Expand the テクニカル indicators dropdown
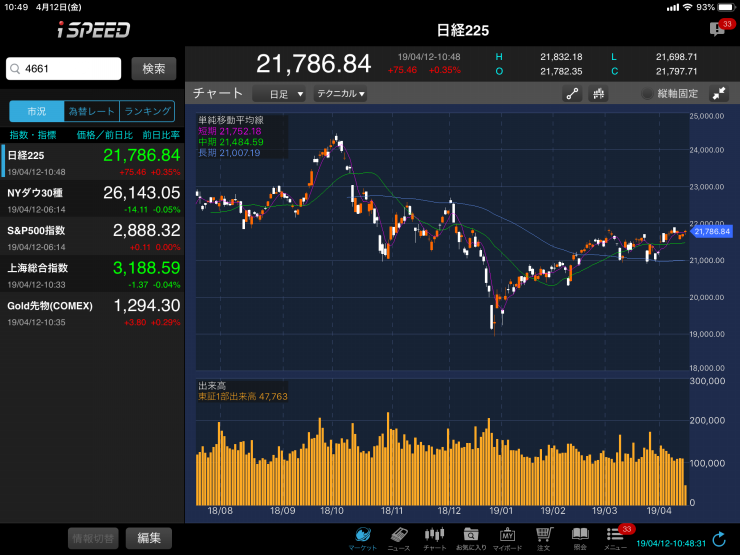This screenshot has height=555, width=740. (x=340, y=94)
